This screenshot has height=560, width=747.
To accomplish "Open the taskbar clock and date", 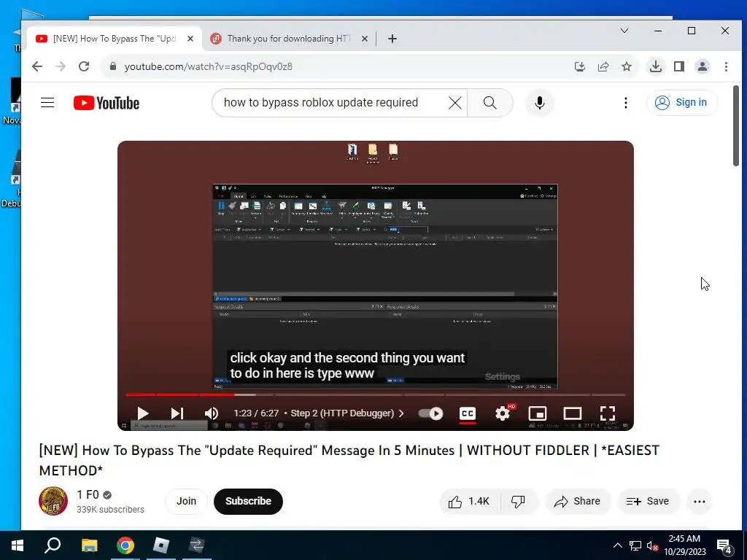I will [x=684, y=545].
